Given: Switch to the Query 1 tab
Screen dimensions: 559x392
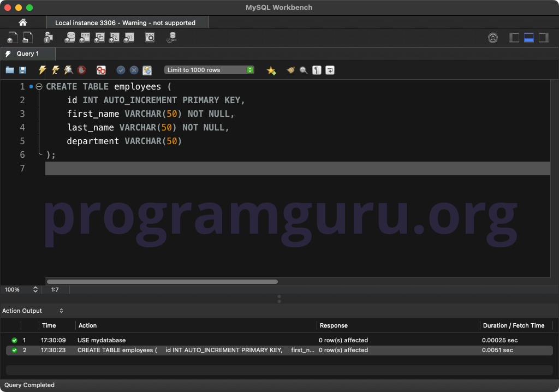Looking at the screenshot, I should click(27, 54).
